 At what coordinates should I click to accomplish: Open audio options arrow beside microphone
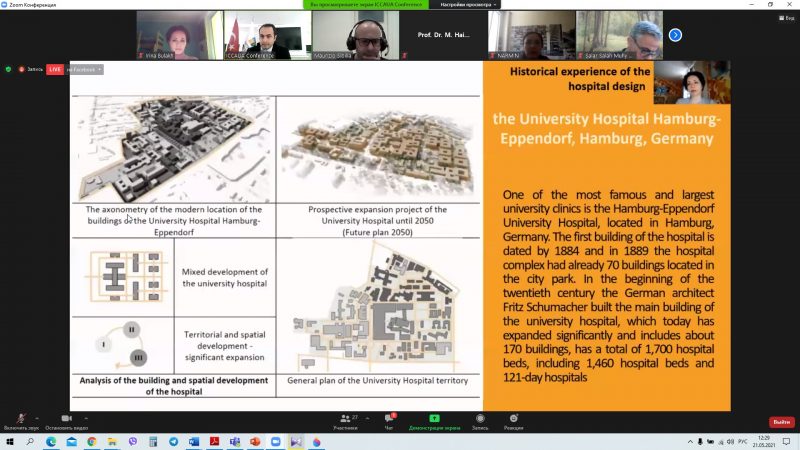pyautogui.click(x=37, y=418)
